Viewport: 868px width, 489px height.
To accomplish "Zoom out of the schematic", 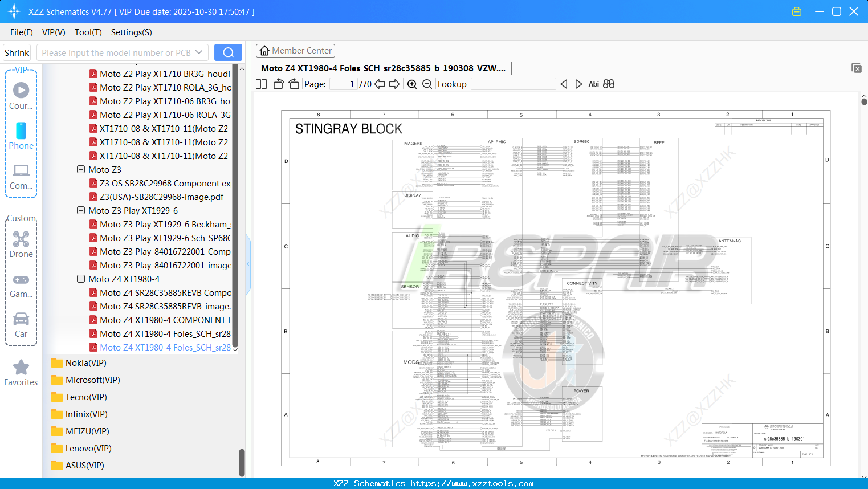I will 427,84.
